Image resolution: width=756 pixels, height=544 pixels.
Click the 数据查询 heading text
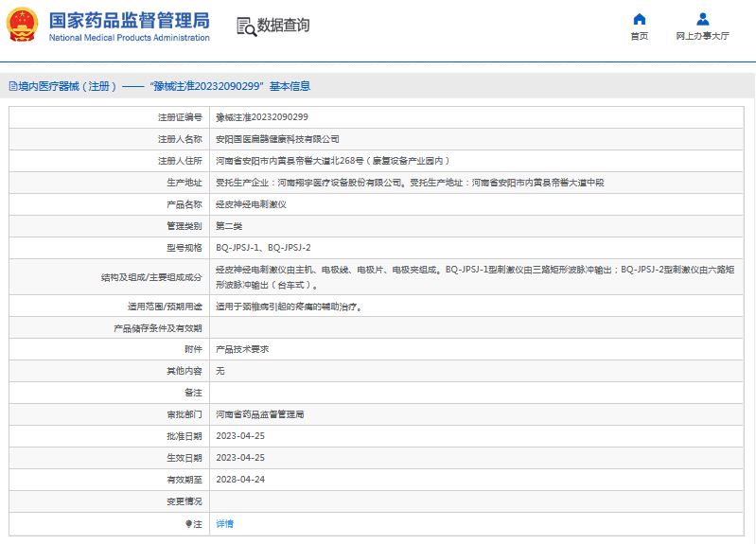[x=283, y=26]
